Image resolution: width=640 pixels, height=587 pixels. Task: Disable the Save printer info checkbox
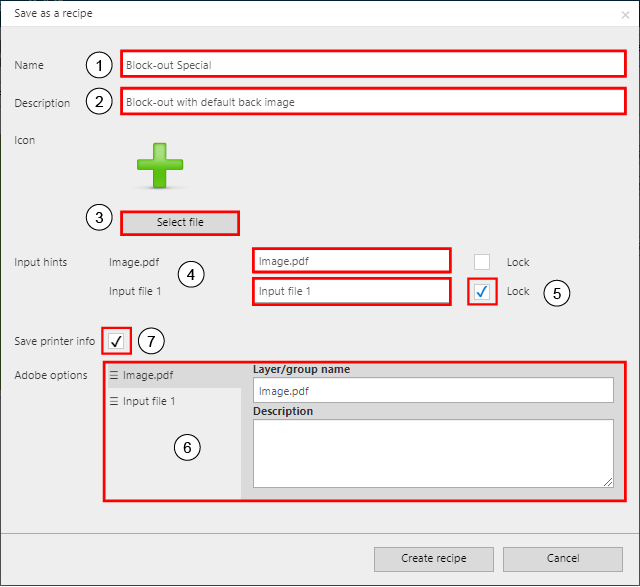(x=116, y=341)
